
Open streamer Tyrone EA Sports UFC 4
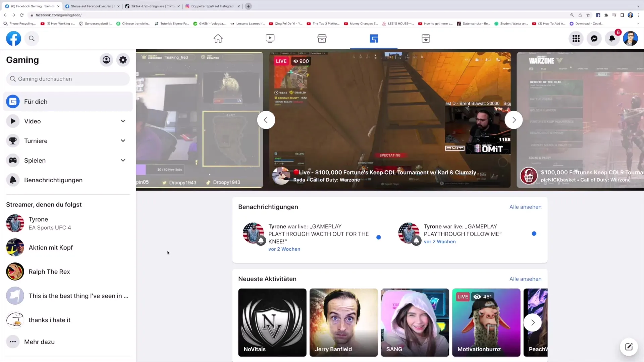click(68, 224)
